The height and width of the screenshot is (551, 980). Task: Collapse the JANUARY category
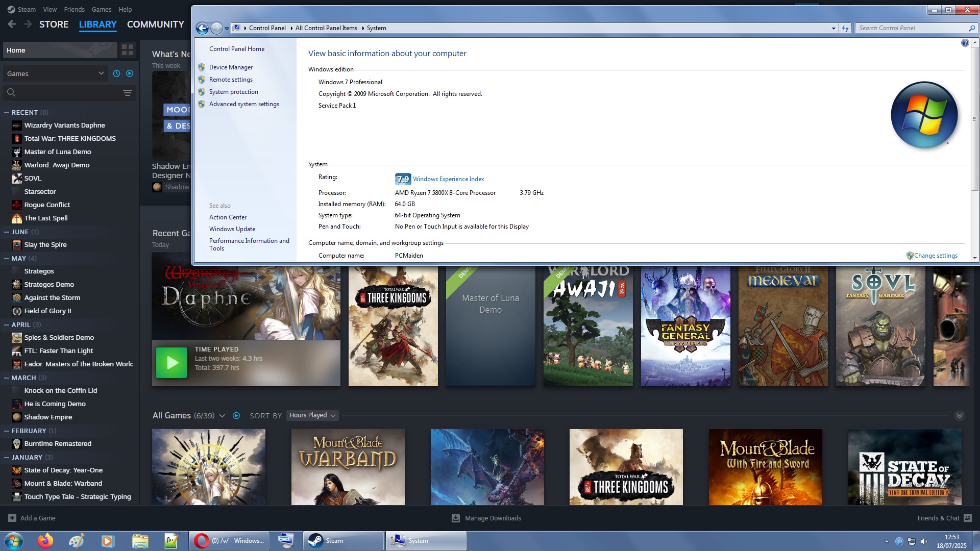click(x=7, y=457)
